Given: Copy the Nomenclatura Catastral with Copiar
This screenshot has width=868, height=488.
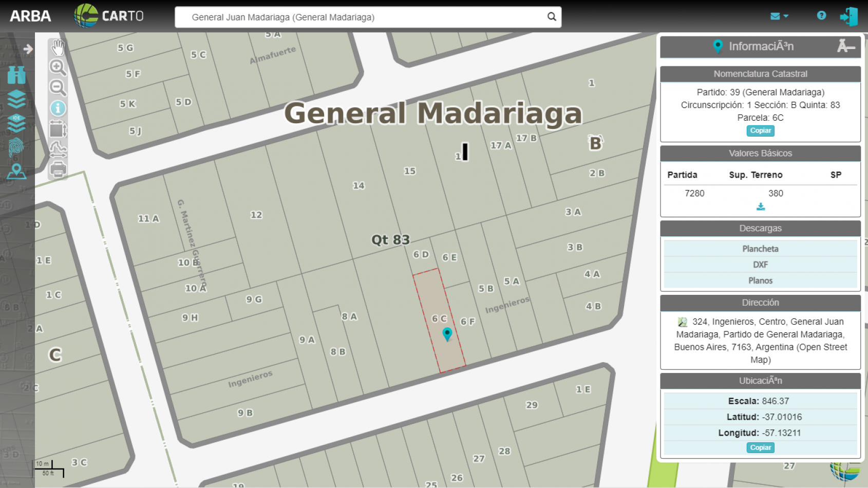Looking at the screenshot, I should [x=760, y=130].
